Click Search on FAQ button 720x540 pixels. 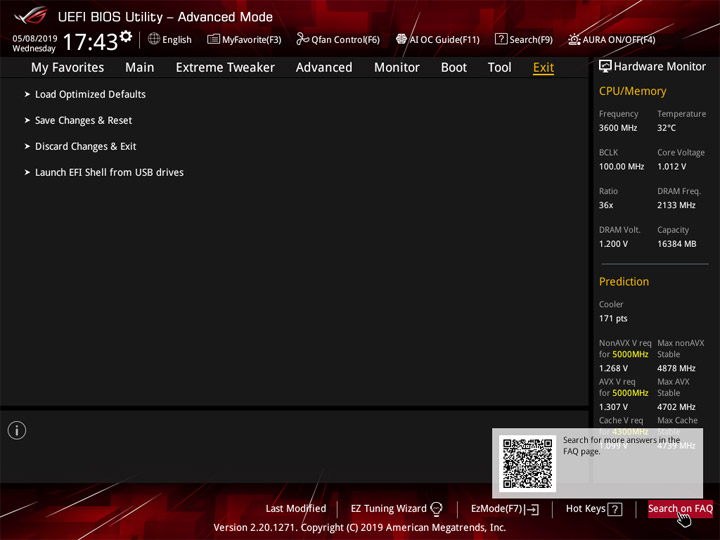pyautogui.click(x=680, y=509)
